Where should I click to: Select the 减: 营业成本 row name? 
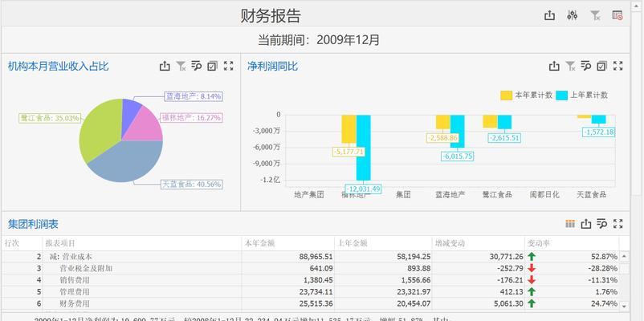point(71,257)
